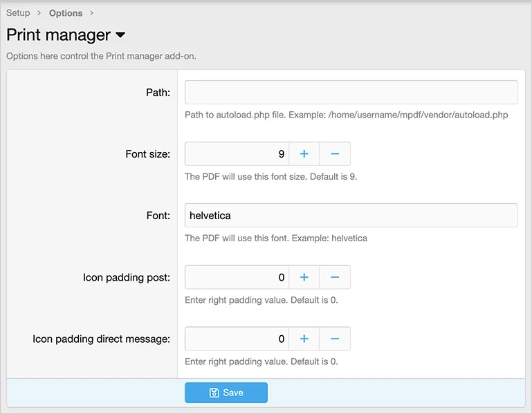
Task: Focus the Icon padding direct message field
Action: tap(237, 339)
